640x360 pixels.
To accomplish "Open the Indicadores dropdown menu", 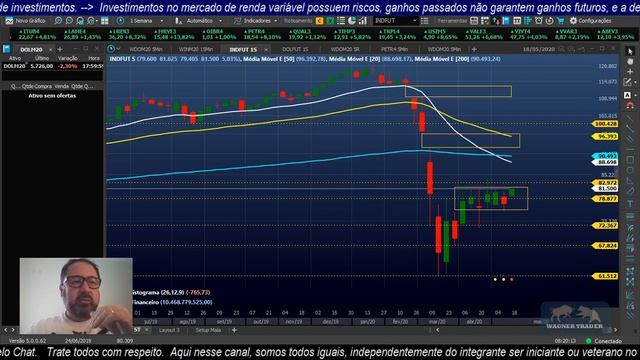I will click(x=256, y=20).
